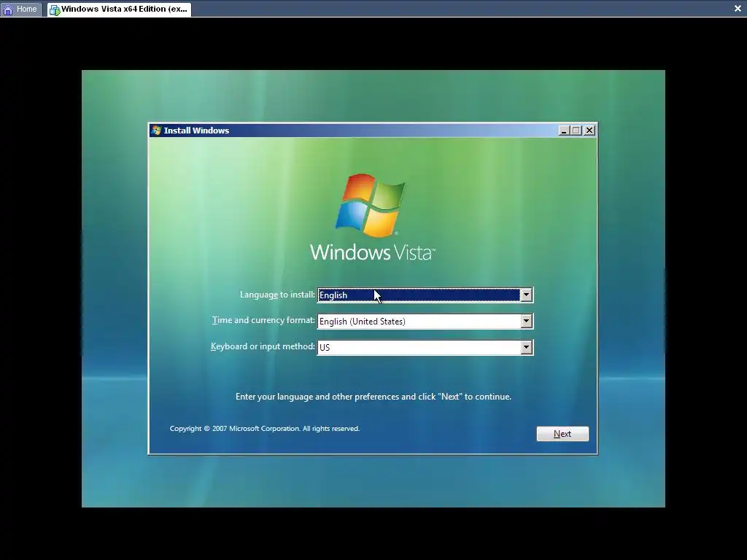Open the Language to install dropdown arrow
The image size is (747, 560).
click(x=526, y=295)
